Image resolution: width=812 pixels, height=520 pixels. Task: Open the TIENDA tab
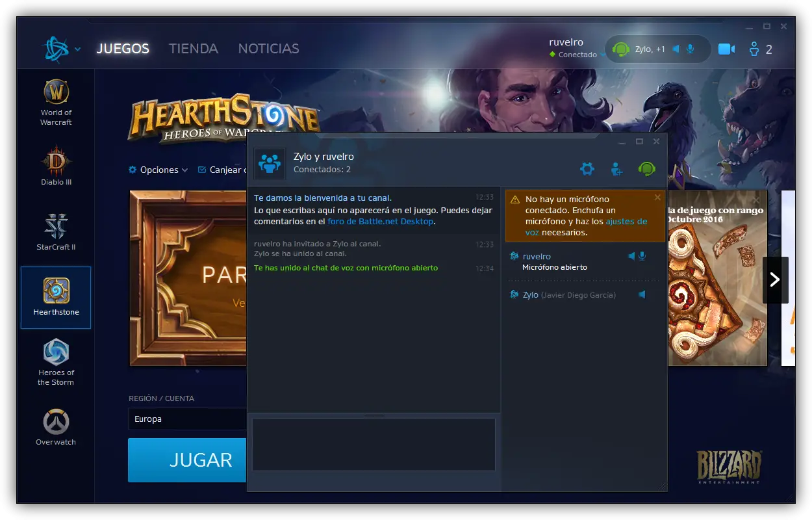click(x=194, y=49)
